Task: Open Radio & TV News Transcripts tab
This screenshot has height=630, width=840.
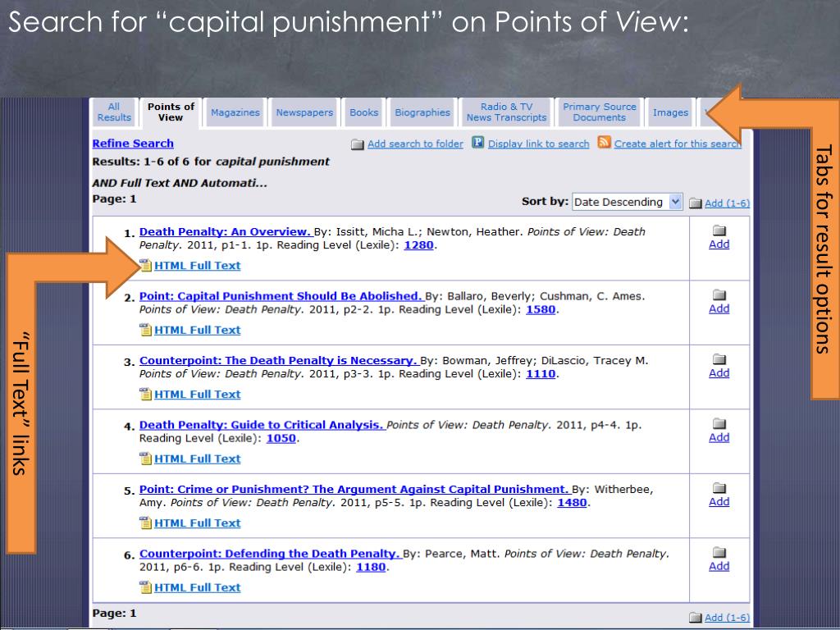Action: [506, 112]
